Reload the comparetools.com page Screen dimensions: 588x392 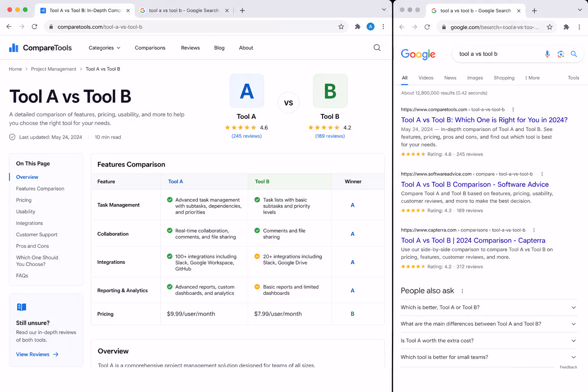pos(34,27)
